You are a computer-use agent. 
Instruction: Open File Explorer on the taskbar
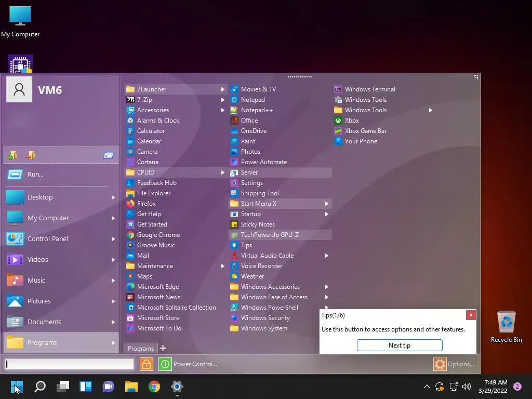pyautogui.click(x=131, y=387)
